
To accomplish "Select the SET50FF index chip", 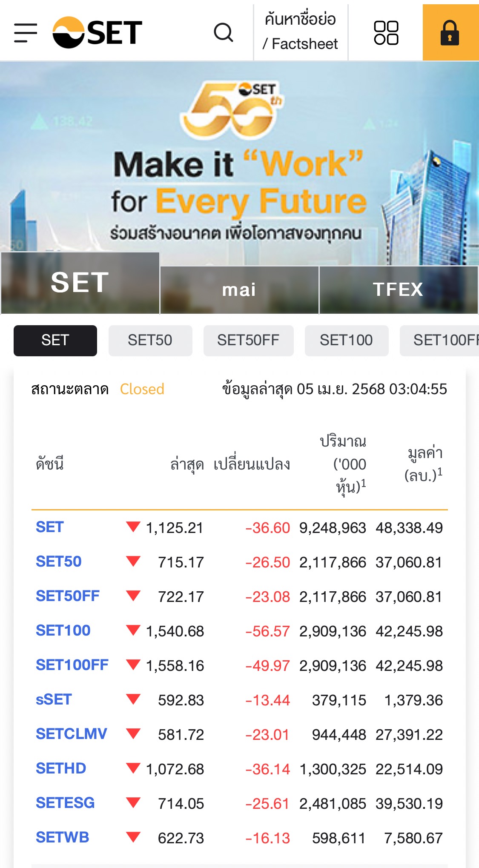I will point(248,341).
